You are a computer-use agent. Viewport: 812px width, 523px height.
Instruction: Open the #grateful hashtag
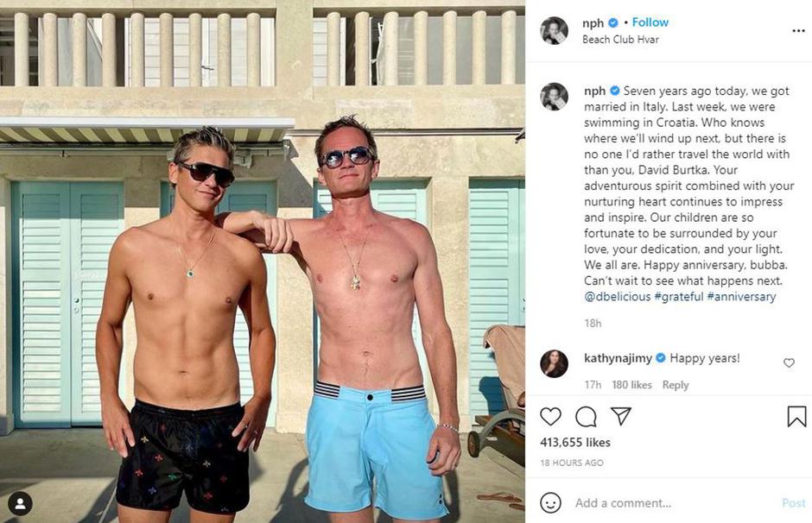[678, 297]
